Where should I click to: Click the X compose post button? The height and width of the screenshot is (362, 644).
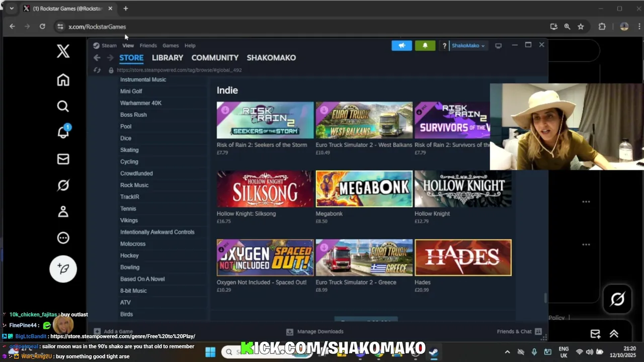coord(63,268)
